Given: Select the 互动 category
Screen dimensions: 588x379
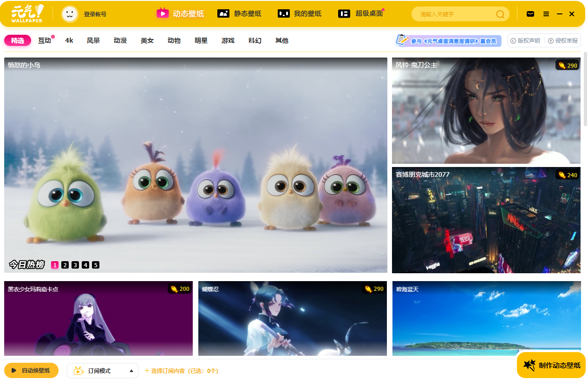Looking at the screenshot, I should 45,40.
